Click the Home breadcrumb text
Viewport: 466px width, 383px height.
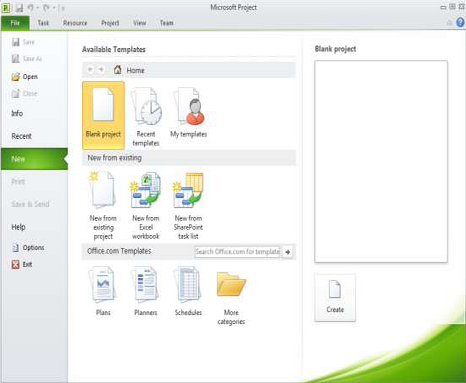click(x=135, y=70)
